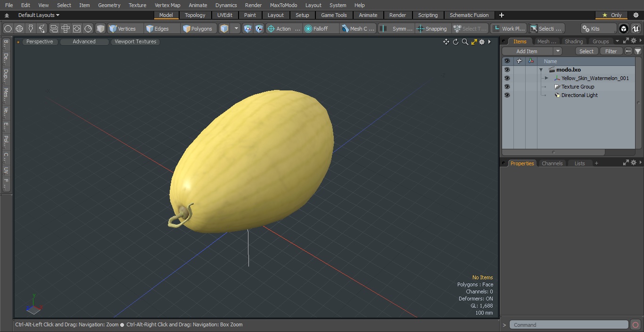Screen dimensions: 644x332
Task: Open Properties panel gear settings icon
Action: coord(634,162)
